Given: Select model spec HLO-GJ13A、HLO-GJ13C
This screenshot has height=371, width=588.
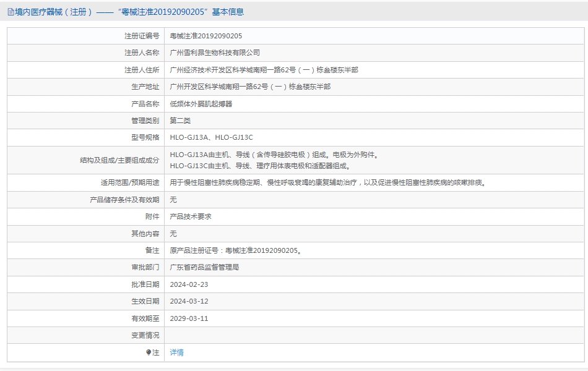Looking at the screenshot, I should tap(211, 137).
